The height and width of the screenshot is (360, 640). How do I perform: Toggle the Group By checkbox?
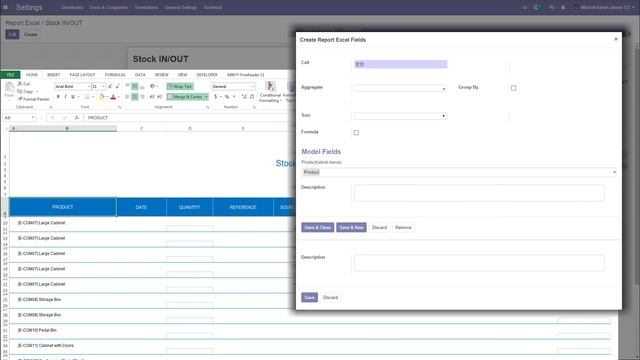tap(513, 88)
